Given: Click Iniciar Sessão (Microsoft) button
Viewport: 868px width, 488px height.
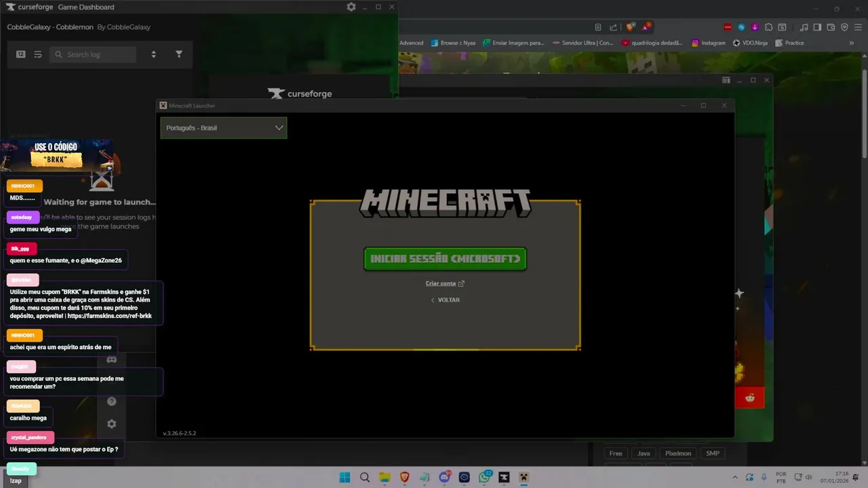Looking at the screenshot, I should pyautogui.click(x=445, y=259).
